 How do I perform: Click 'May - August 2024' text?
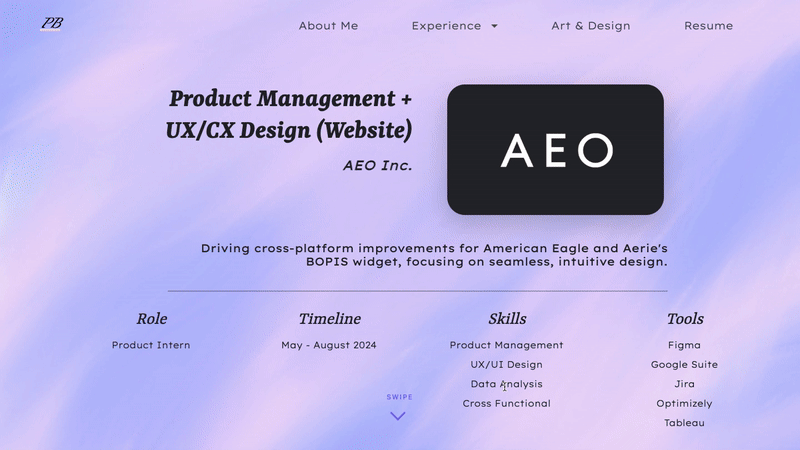click(329, 345)
